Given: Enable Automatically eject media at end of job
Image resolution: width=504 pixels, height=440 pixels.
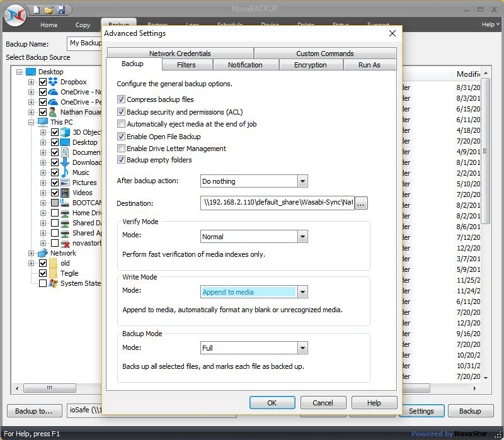Looking at the screenshot, I should pos(121,124).
